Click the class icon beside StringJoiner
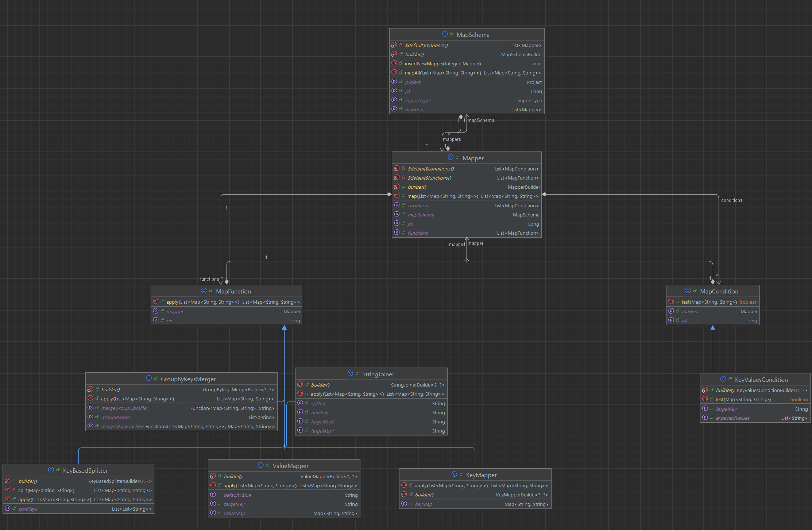This screenshot has height=530, width=812. coord(350,374)
